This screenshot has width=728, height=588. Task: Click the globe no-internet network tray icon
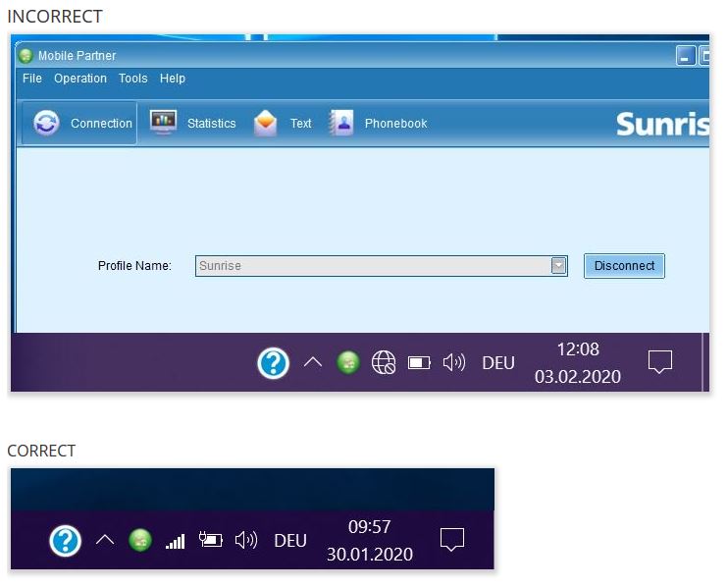(384, 362)
